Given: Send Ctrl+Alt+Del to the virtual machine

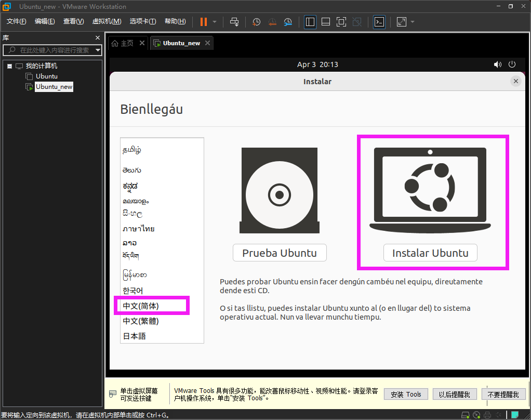Looking at the screenshot, I should 234,22.
